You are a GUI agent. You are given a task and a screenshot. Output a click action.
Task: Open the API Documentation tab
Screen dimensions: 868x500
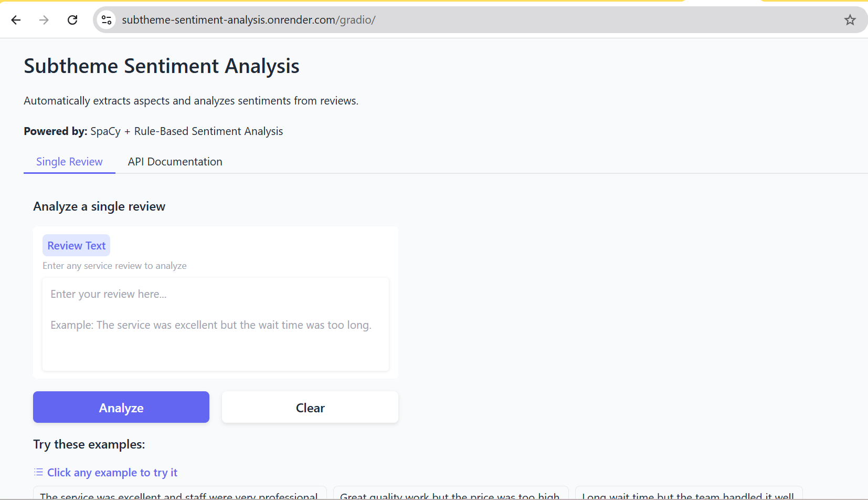coord(175,162)
